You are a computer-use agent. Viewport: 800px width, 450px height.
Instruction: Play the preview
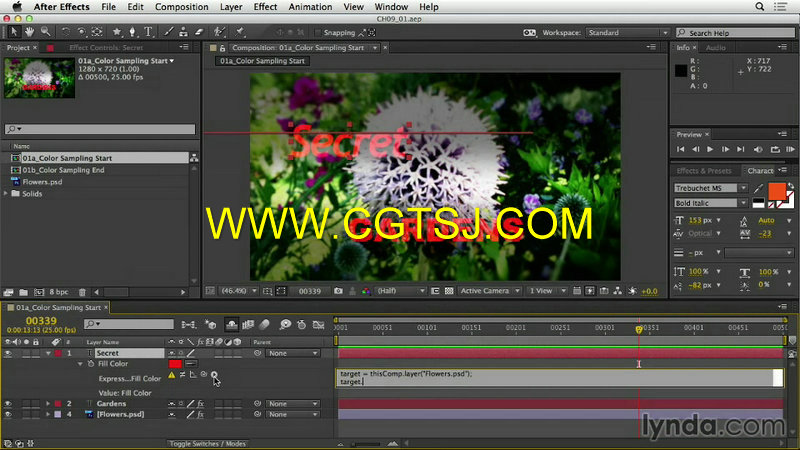710,149
